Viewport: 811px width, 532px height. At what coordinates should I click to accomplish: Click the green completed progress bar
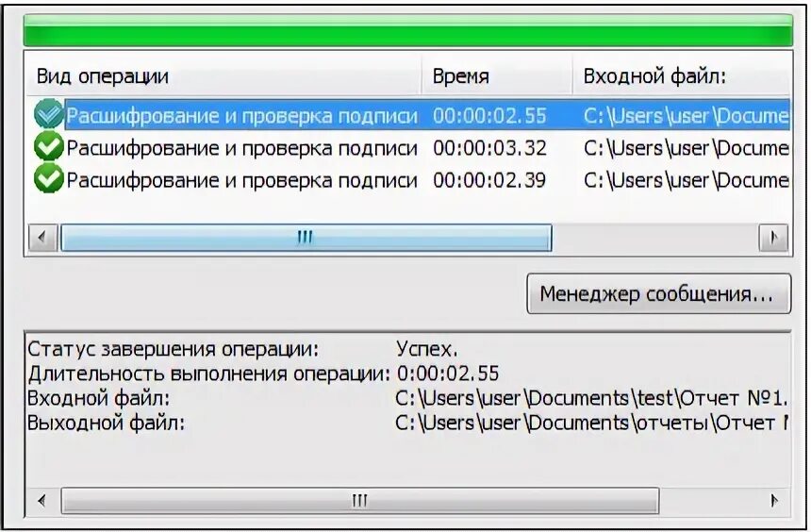pyautogui.click(x=408, y=30)
